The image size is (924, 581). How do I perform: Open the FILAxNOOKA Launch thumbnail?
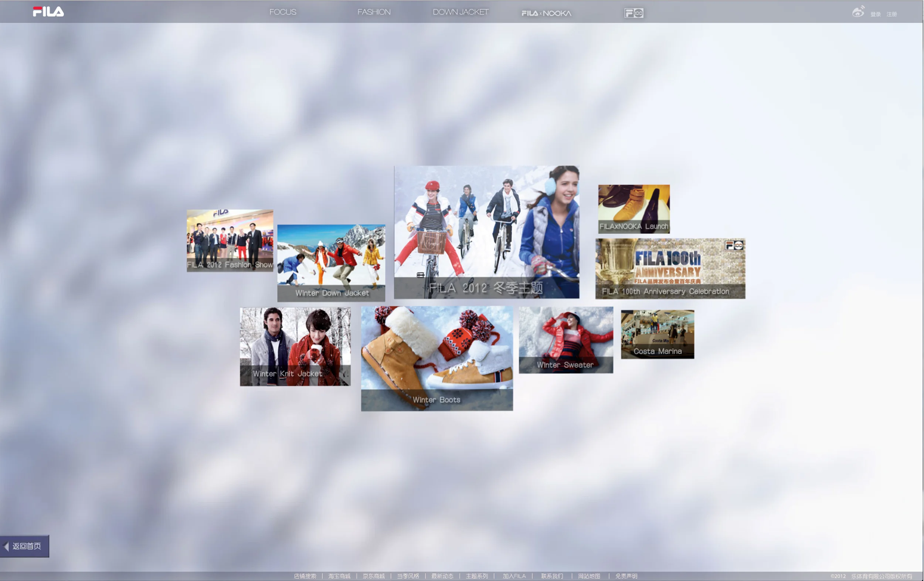(x=634, y=209)
